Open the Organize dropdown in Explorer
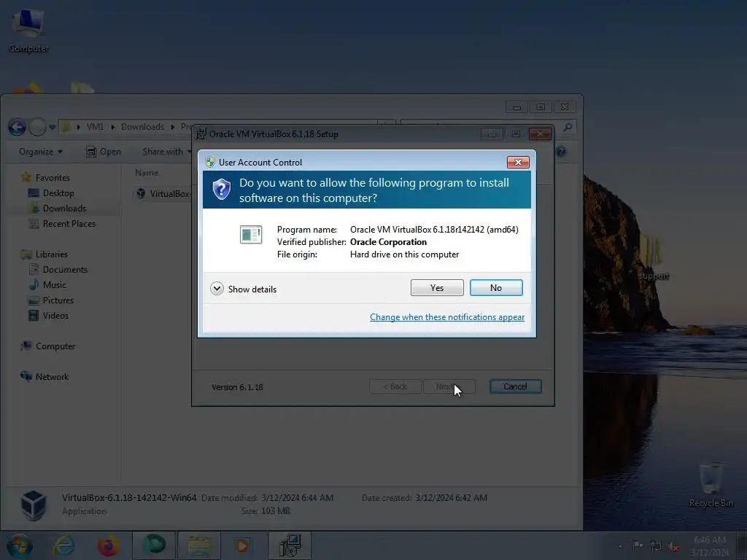747x560 pixels. tap(41, 152)
